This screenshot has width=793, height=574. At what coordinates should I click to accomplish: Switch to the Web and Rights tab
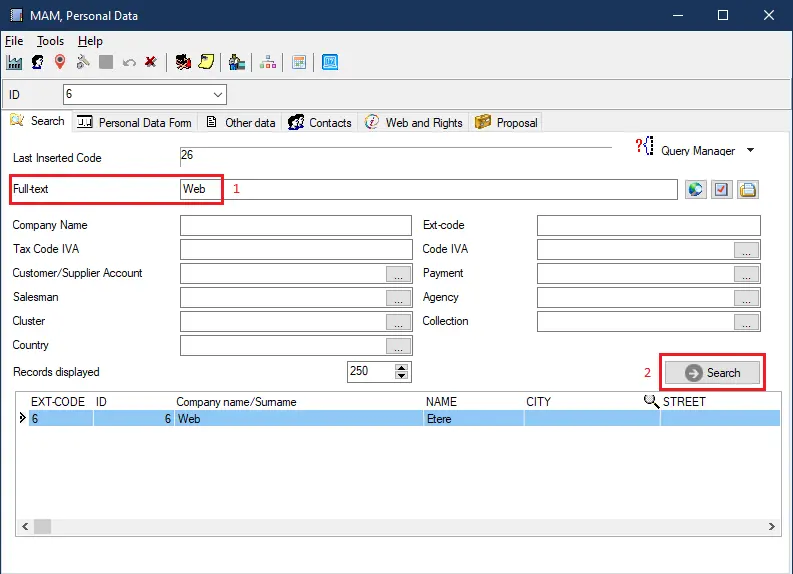tap(414, 123)
